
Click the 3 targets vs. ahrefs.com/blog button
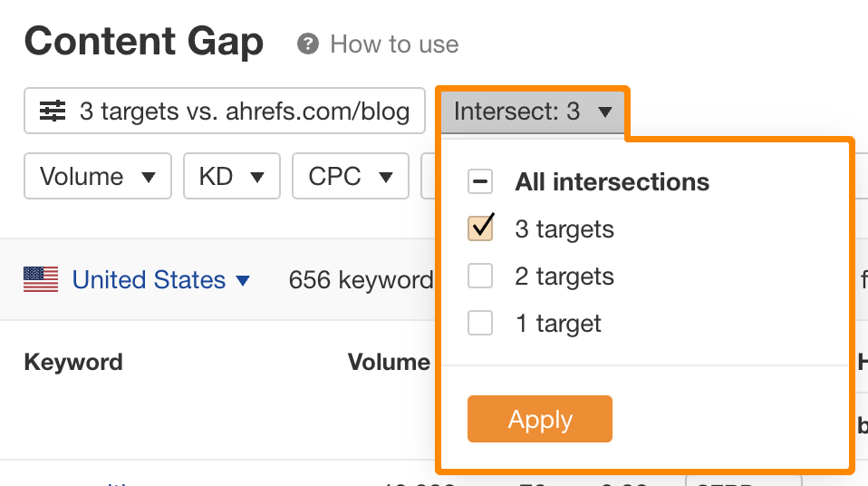click(225, 112)
